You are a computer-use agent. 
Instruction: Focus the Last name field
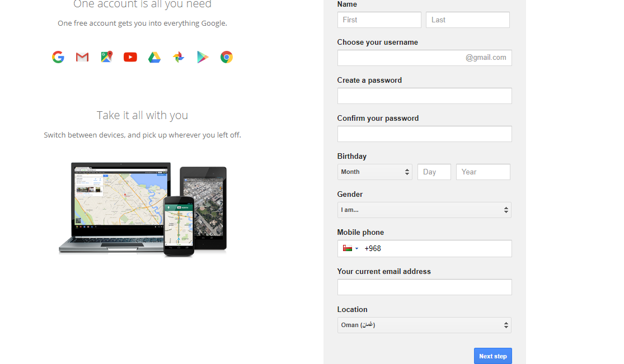[x=468, y=20]
